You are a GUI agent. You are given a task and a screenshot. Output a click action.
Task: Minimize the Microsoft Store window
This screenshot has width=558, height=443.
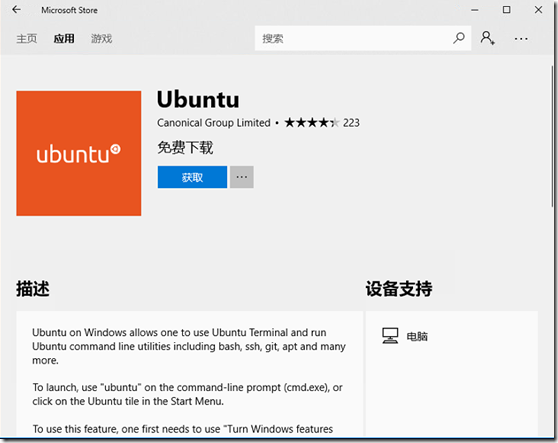tap(474, 10)
